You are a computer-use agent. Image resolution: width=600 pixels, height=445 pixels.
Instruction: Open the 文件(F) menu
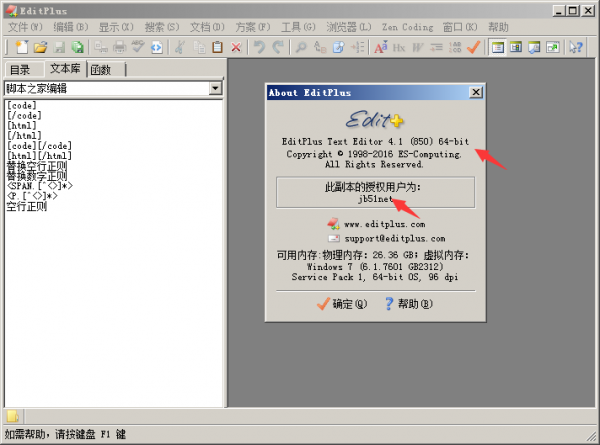coord(25,27)
